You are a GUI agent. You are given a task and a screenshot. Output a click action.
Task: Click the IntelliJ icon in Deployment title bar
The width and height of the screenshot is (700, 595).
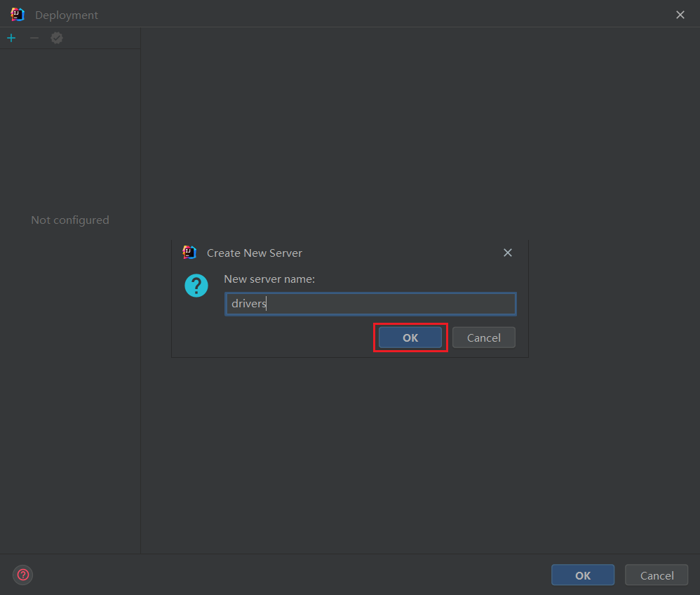click(18, 15)
